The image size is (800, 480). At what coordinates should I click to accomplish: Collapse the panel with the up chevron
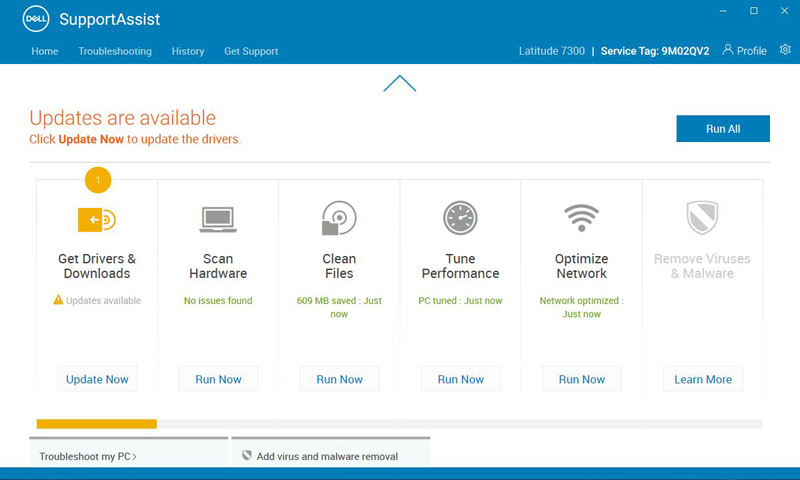(399, 84)
